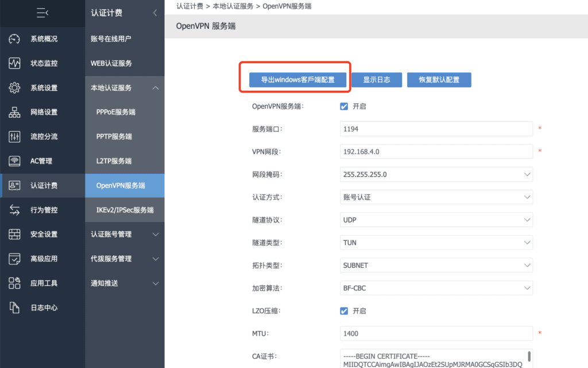The image size is (588, 368).
Task: Toggle the LZO压缩 开启 checkbox
Action: 344,311
